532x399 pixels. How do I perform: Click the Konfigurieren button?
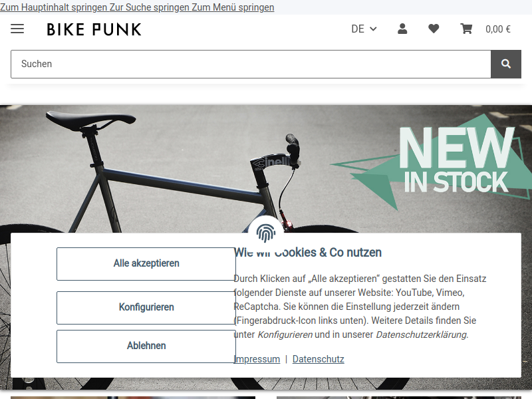point(146,307)
